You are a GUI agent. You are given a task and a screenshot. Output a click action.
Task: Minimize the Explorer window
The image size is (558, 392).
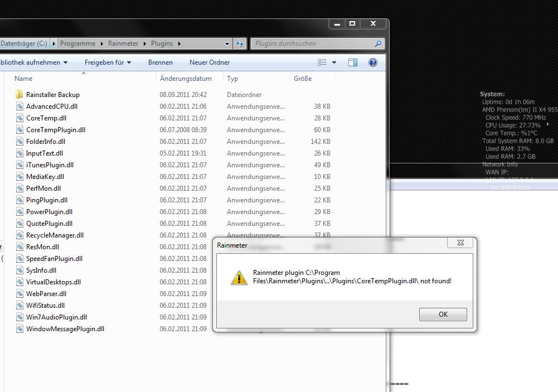click(x=337, y=23)
